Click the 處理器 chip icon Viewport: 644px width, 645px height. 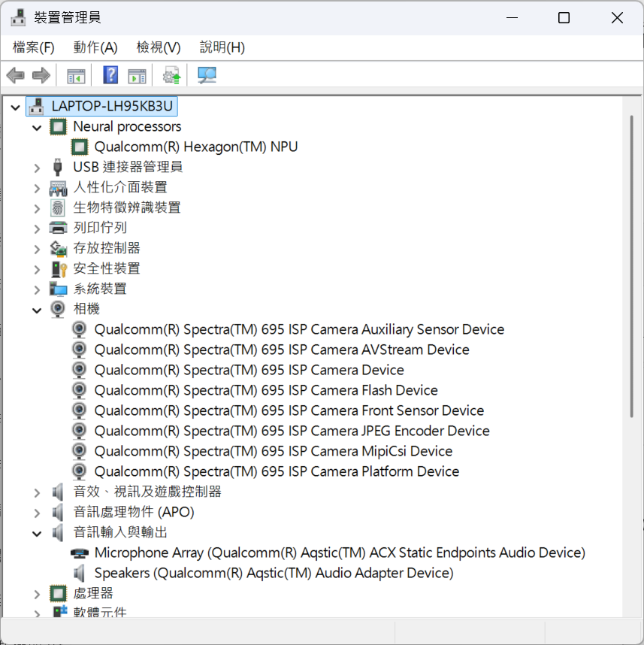pyautogui.click(x=58, y=594)
